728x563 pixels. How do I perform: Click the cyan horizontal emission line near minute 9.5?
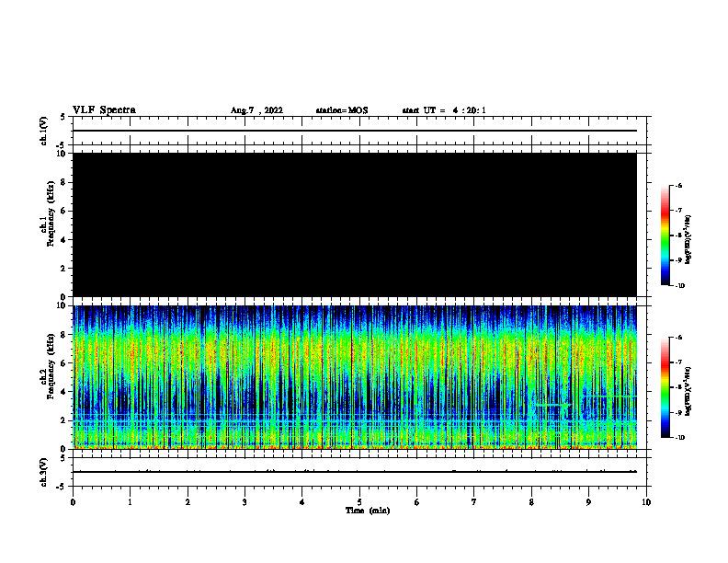pyautogui.click(x=610, y=396)
